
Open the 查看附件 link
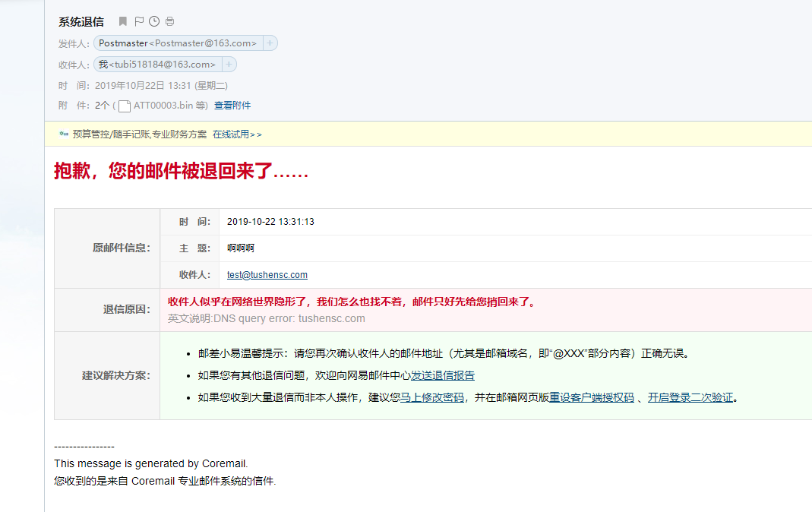click(232, 106)
